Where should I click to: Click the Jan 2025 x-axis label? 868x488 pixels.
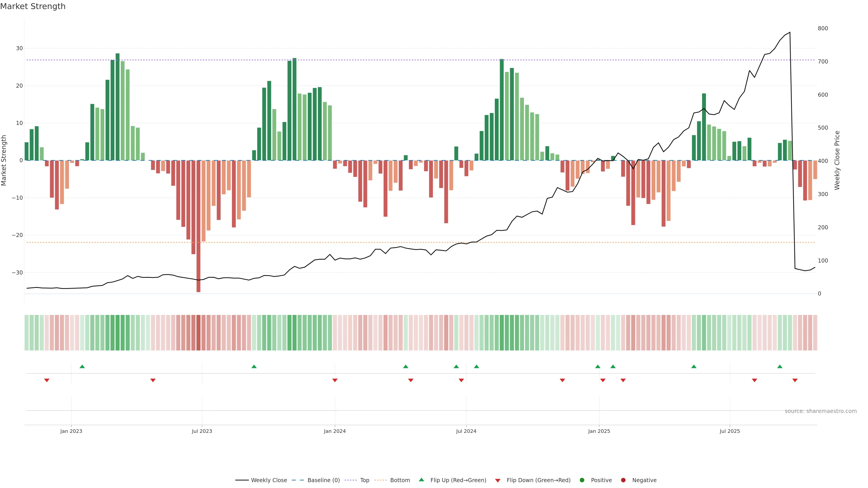(599, 431)
